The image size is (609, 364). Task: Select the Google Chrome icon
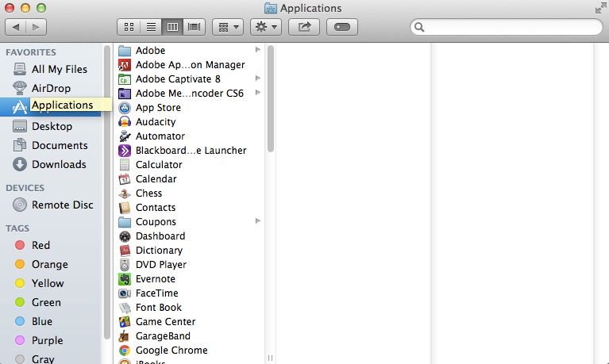[x=125, y=351]
